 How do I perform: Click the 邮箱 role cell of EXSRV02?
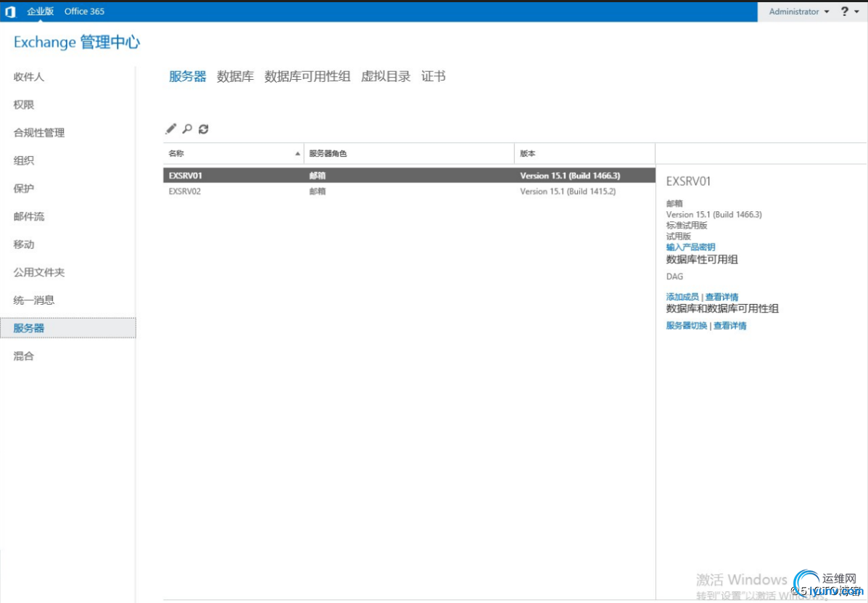[318, 192]
